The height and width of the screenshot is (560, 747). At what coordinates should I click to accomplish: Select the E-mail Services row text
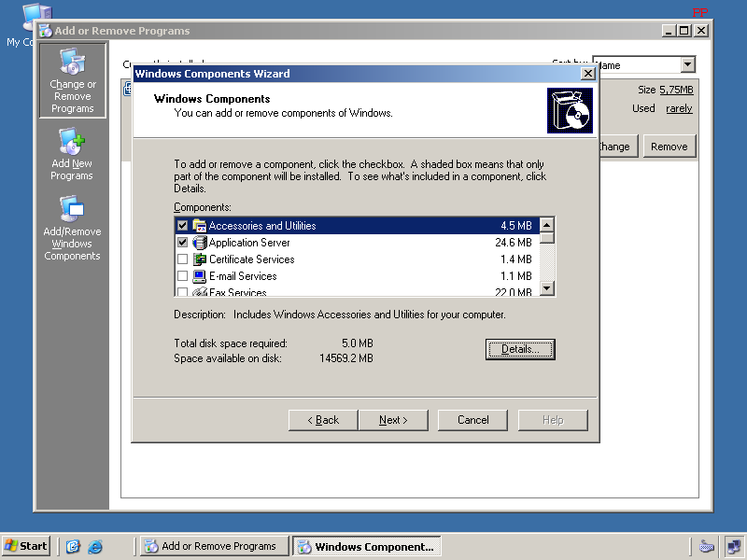click(x=243, y=276)
